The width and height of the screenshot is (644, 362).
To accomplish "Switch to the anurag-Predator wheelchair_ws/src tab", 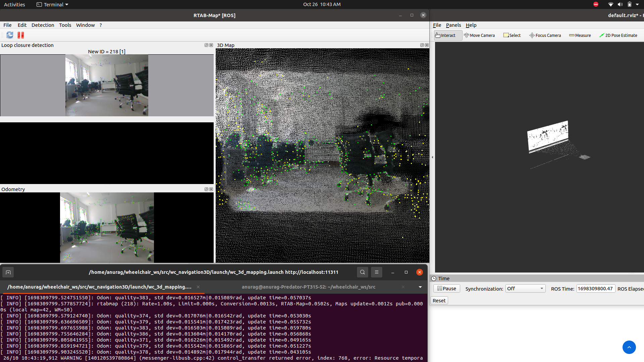I will 308,287.
